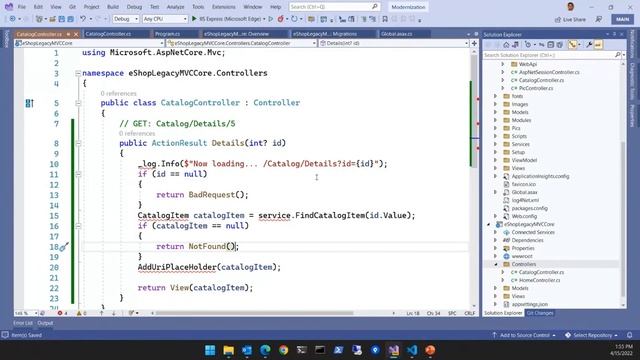Switch to the Git Changes tab
Viewport: 640px width, 360px height.
click(540, 313)
